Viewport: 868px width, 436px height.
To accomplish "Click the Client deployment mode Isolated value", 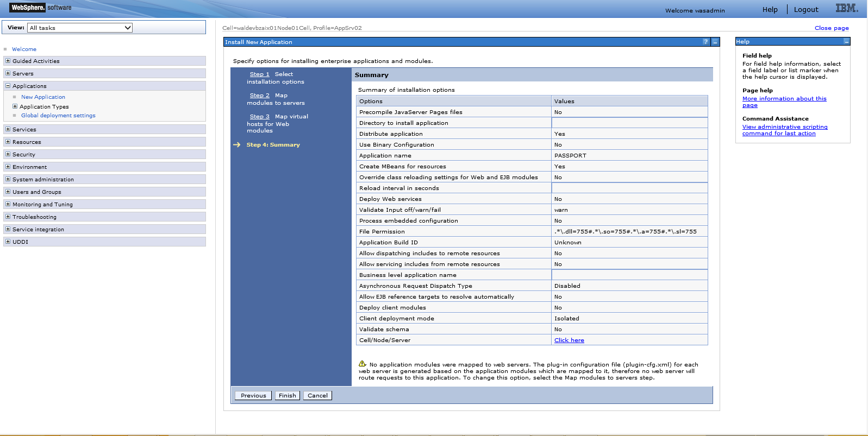I will 567,319.
